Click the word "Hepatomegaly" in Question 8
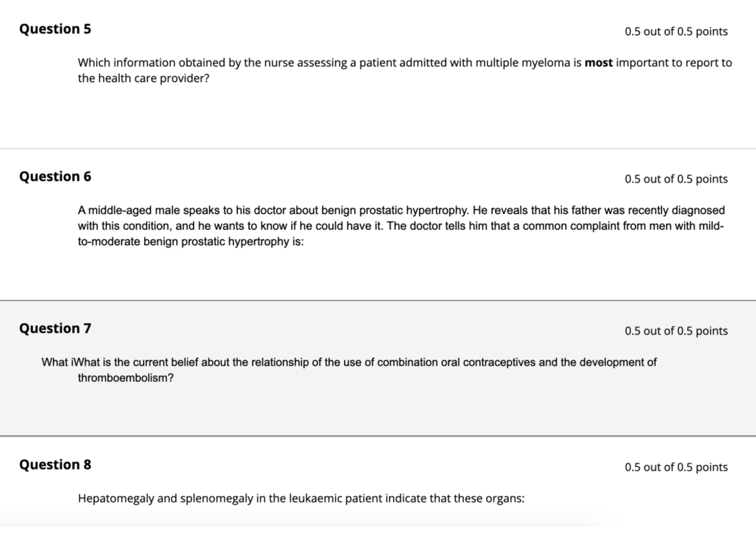Viewport: 756px width, 535px height. point(115,498)
